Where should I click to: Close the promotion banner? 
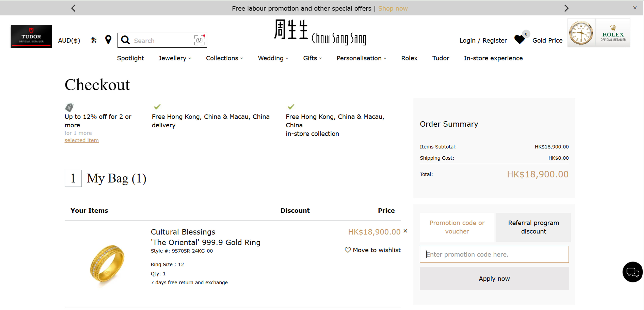point(635,8)
